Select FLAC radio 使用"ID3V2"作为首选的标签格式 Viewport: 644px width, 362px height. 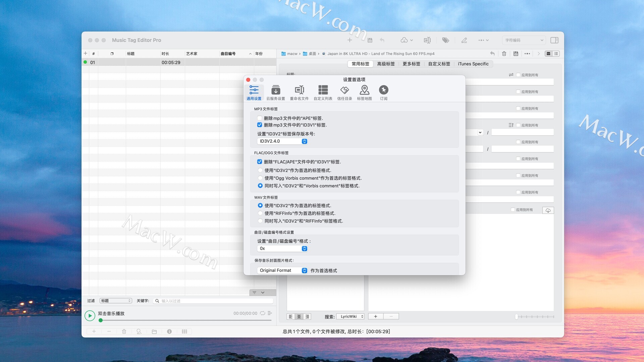(260, 170)
